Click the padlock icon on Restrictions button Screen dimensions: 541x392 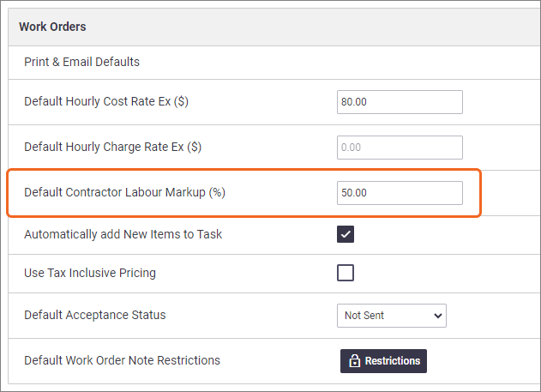coord(354,360)
